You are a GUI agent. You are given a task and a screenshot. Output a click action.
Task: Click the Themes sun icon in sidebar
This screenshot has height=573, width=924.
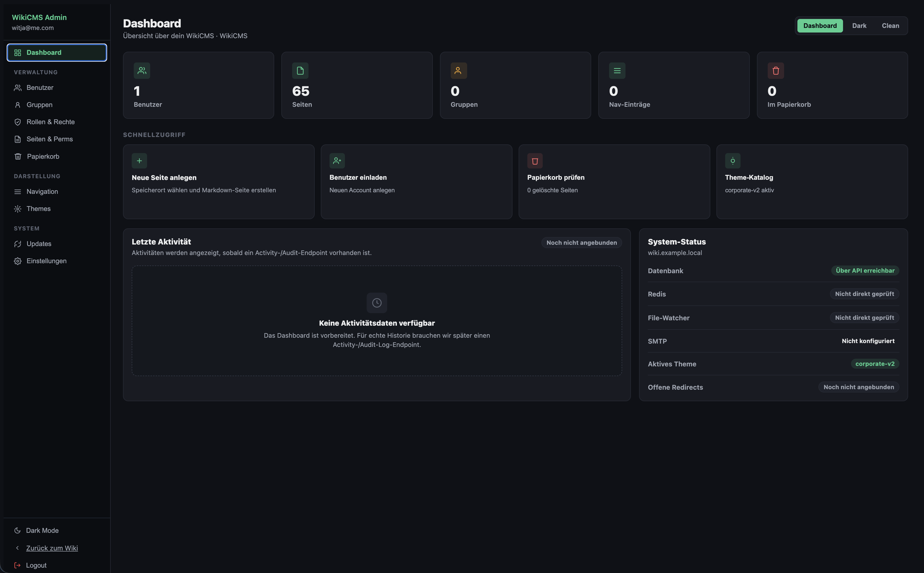(x=17, y=209)
